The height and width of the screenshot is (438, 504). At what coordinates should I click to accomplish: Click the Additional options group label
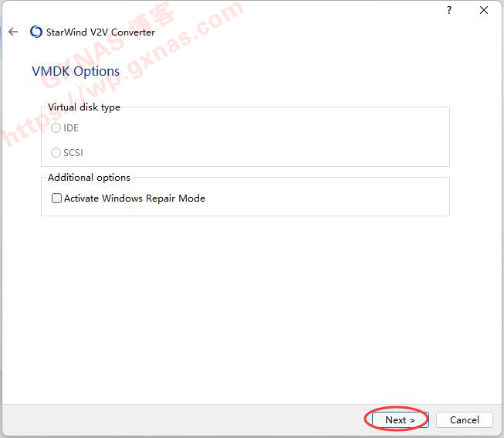click(x=89, y=178)
